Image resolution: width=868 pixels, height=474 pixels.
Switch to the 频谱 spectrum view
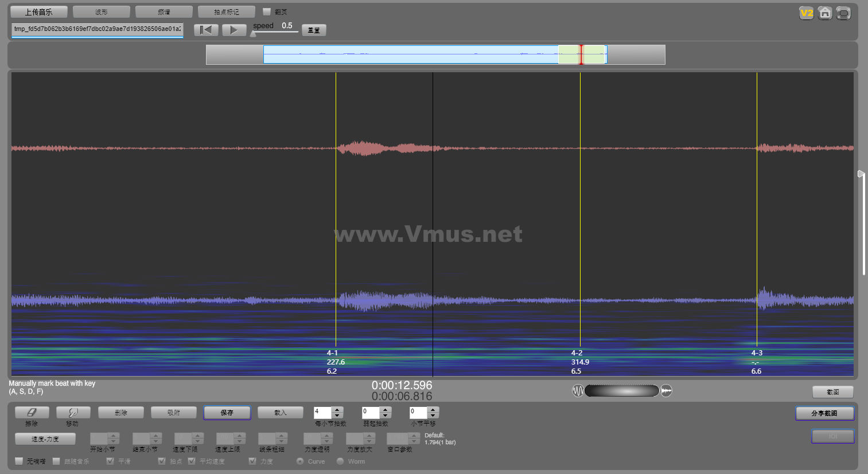(164, 12)
